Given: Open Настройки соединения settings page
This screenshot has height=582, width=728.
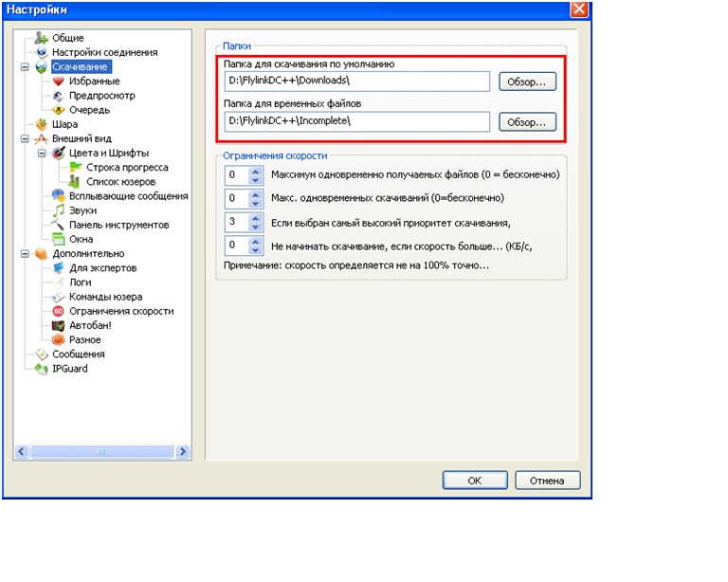Looking at the screenshot, I should (104, 52).
